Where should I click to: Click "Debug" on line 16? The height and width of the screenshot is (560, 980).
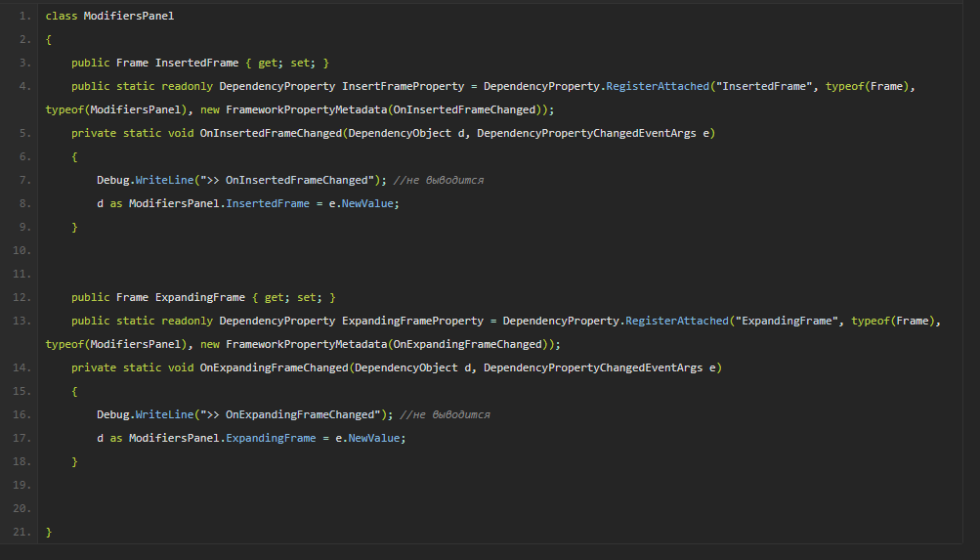pos(112,414)
